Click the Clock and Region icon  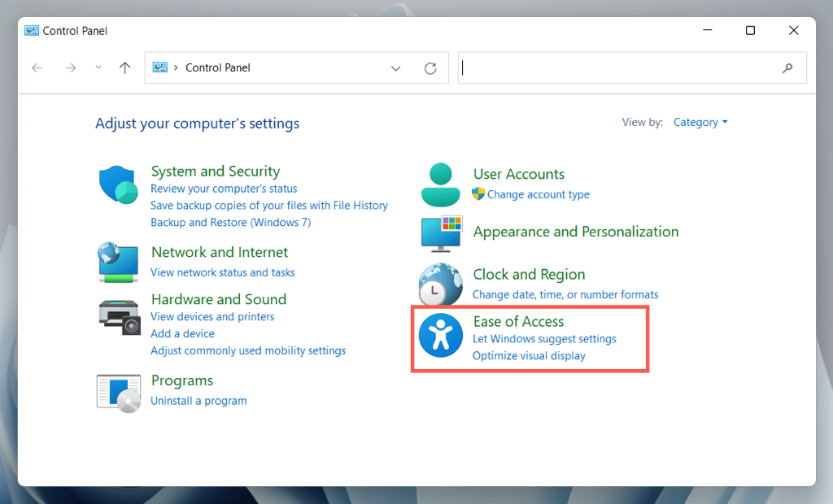(440, 284)
